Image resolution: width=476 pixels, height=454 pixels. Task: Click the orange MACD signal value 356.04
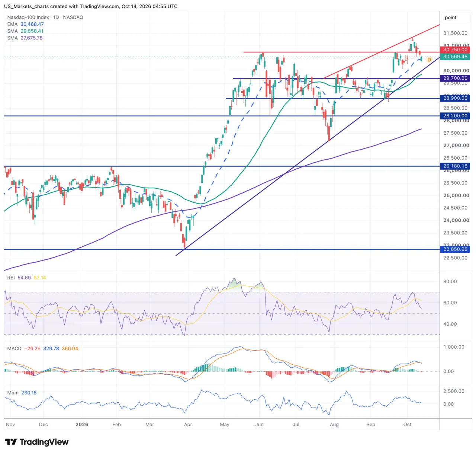pos(70,349)
